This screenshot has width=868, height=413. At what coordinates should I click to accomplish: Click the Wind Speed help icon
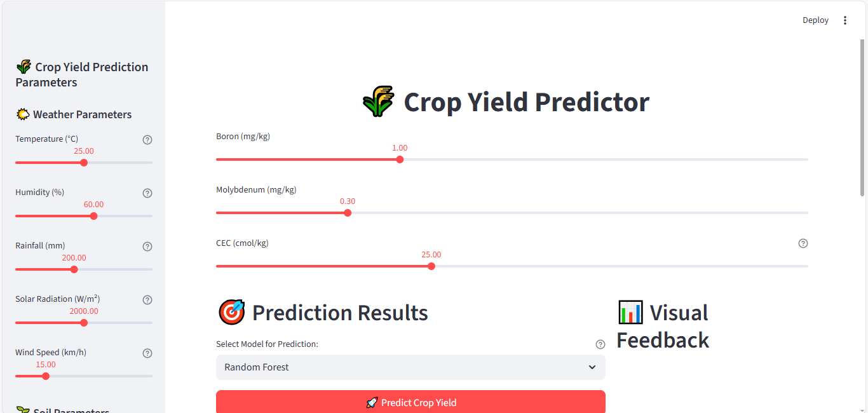[147, 353]
